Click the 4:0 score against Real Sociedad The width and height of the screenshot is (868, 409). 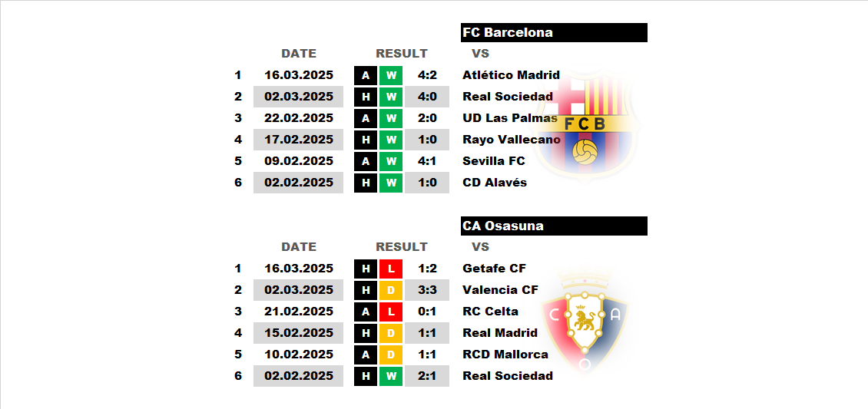tap(427, 97)
